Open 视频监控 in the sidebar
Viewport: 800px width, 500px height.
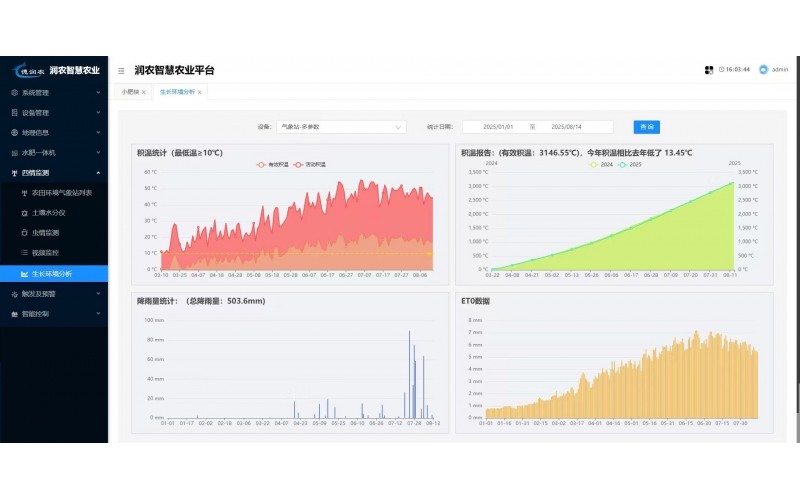pyautogui.click(x=46, y=252)
